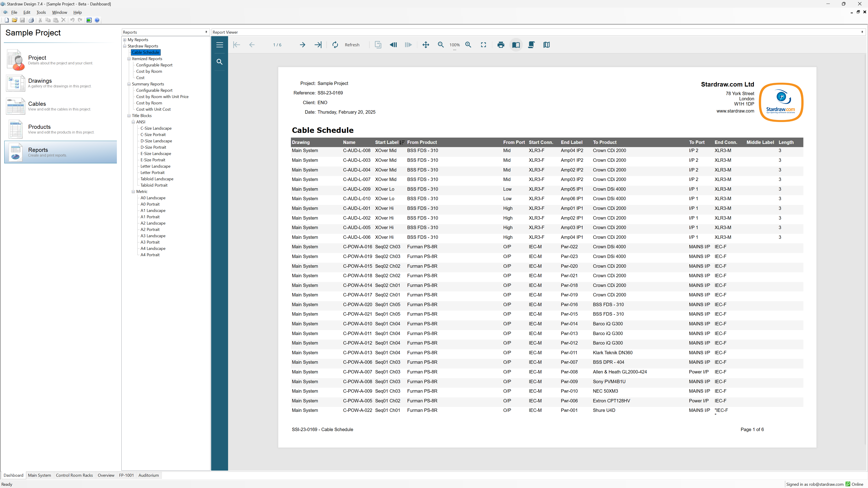
Task: Print the report using the printer icon
Action: [x=501, y=45]
